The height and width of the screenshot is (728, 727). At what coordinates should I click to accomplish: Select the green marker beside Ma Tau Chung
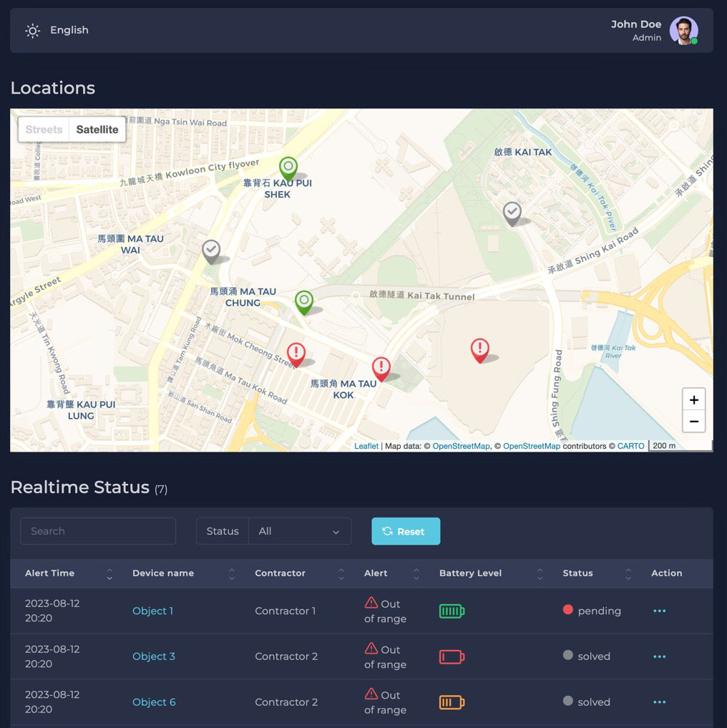304,302
